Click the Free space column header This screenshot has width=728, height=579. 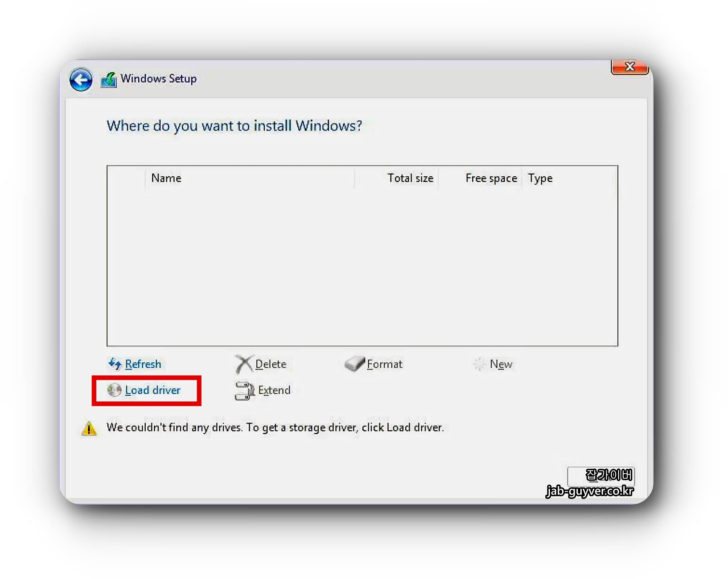pyautogui.click(x=491, y=178)
